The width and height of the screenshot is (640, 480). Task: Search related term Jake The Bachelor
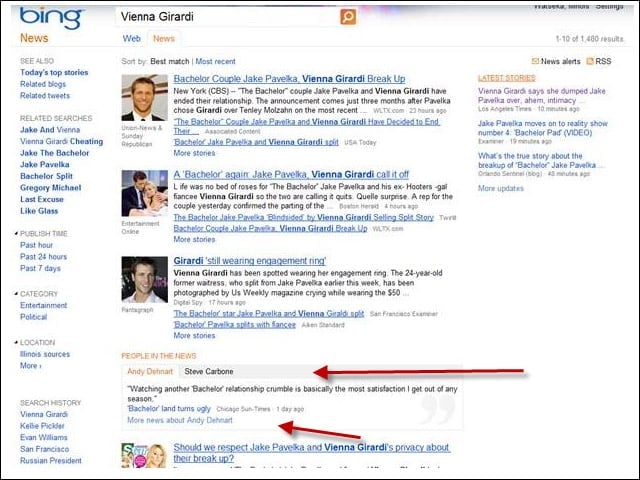tap(54, 153)
